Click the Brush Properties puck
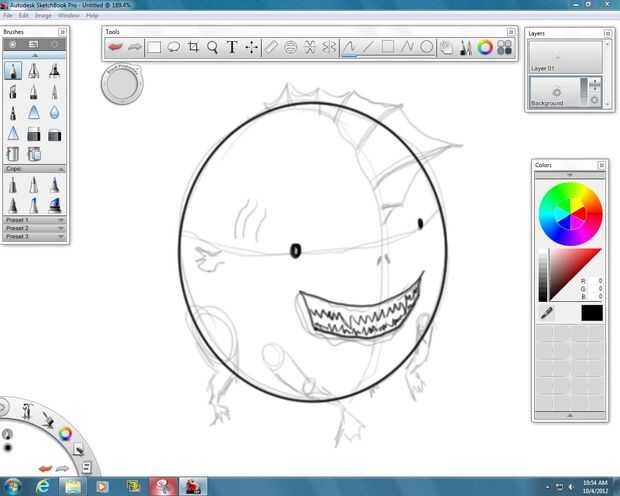This screenshot has width=620, height=496. [122, 84]
